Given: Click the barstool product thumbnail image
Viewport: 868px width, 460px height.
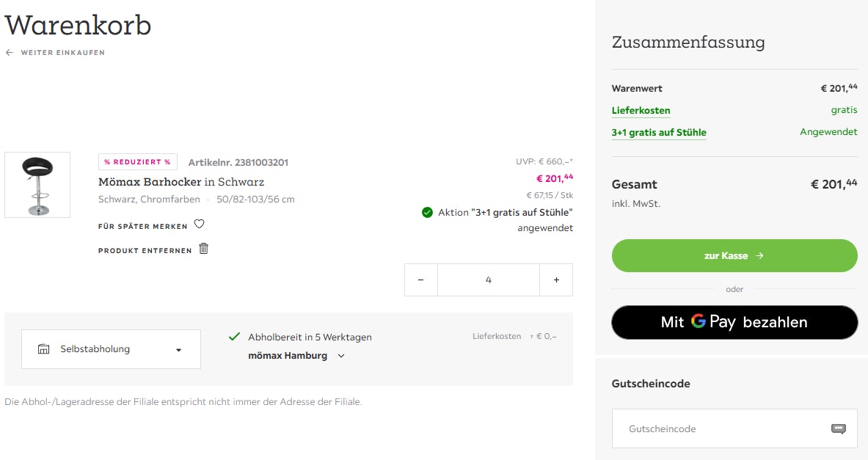Looking at the screenshot, I should tap(37, 185).
